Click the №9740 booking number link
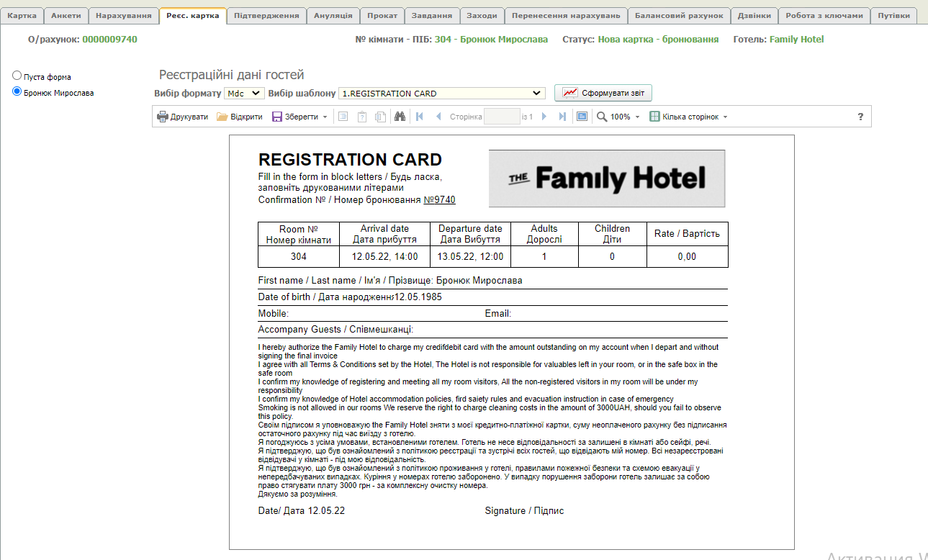The image size is (928, 560). click(439, 200)
